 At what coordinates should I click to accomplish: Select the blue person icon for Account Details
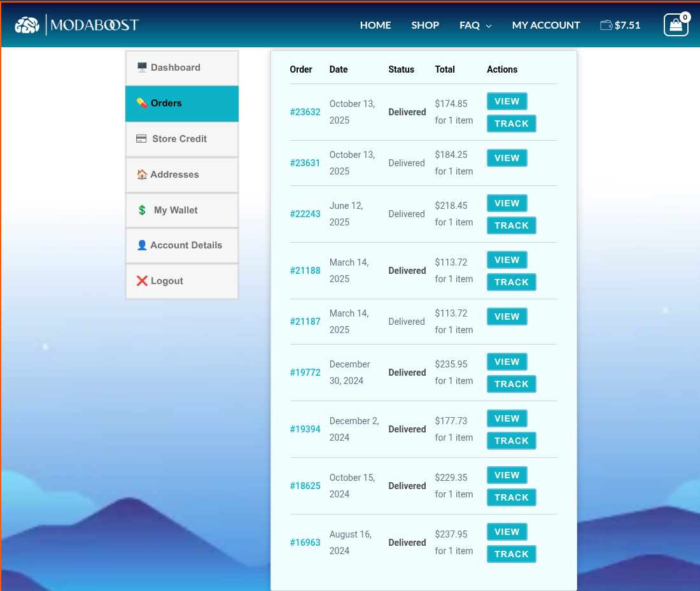pyautogui.click(x=141, y=245)
